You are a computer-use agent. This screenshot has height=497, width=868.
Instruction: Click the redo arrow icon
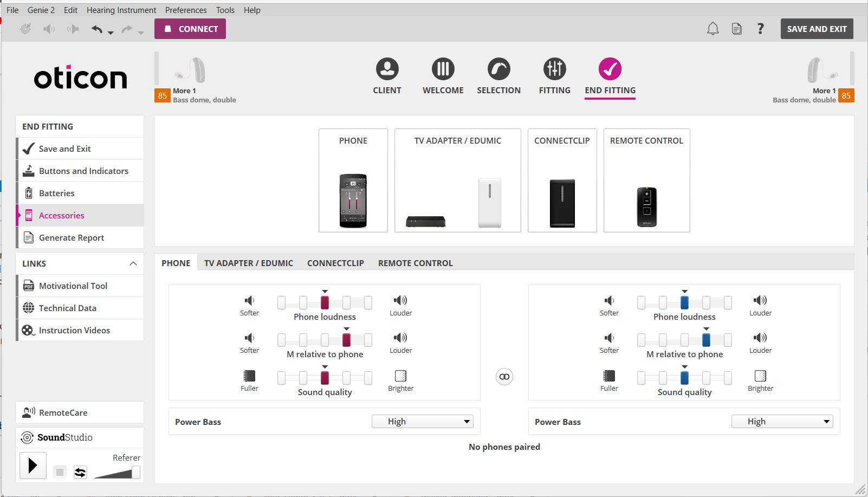pos(127,29)
